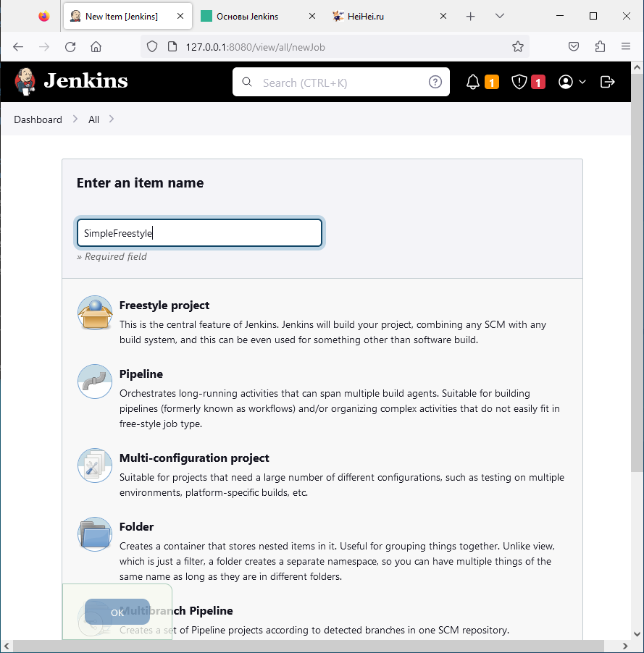The width and height of the screenshot is (644, 653).
Task: Select the Folder item icon
Action: click(x=95, y=534)
